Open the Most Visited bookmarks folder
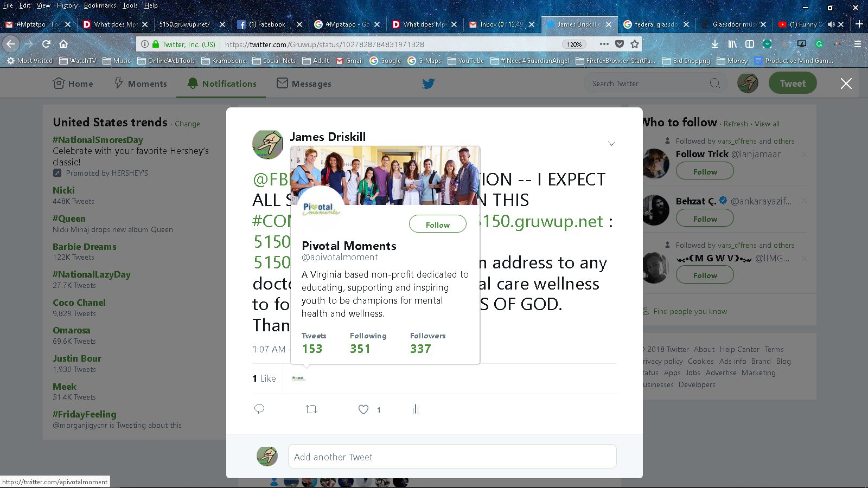This screenshot has height=488, width=868. [x=29, y=61]
